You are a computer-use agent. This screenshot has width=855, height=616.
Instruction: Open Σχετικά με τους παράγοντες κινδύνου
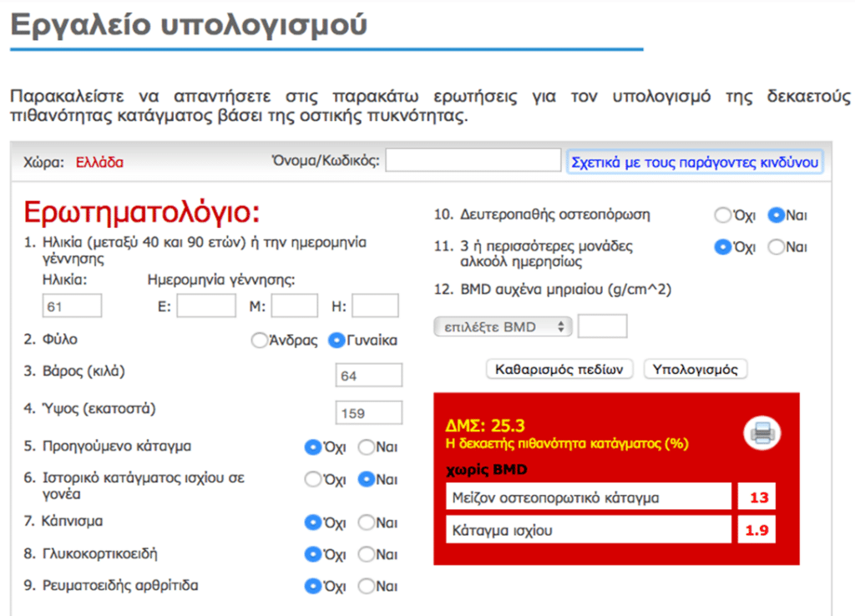[x=695, y=162]
